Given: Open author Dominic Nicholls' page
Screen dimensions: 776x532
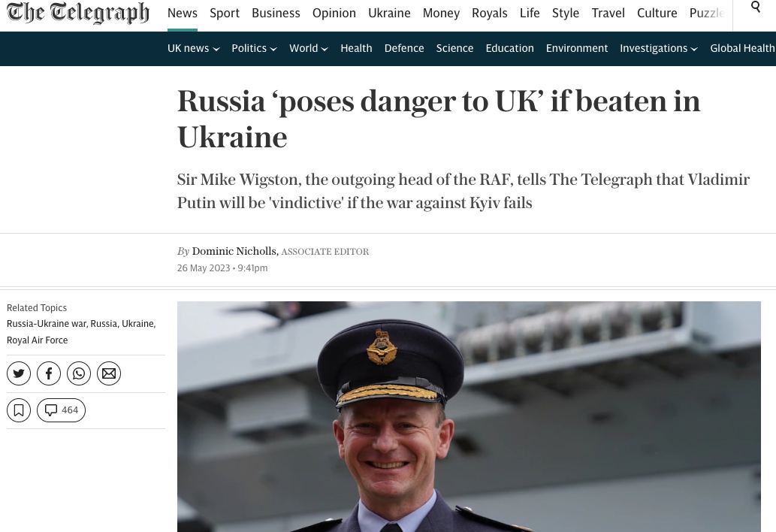Looking at the screenshot, I should [234, 252].
